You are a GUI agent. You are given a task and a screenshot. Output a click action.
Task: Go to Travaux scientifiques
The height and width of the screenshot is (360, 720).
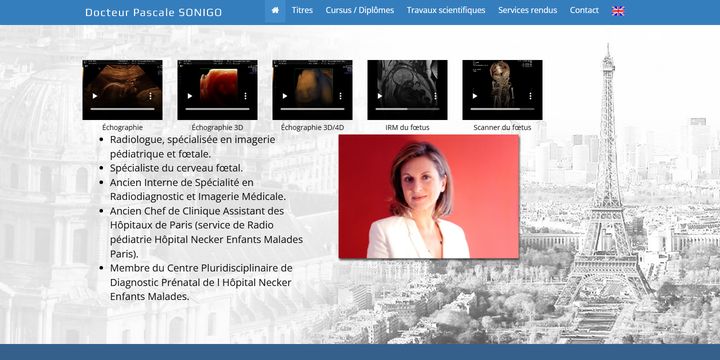pos(446,10)
